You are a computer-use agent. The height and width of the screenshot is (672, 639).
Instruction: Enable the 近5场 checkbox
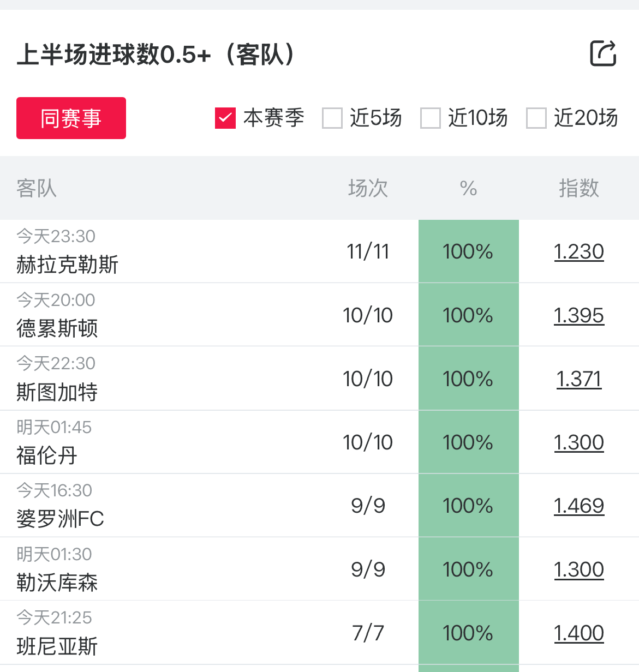(x=332, y=118)
